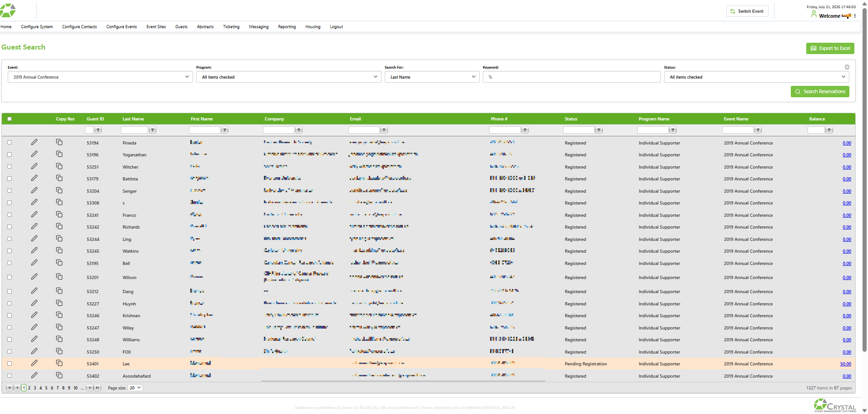This screenshot has width=868, height=414.
Task: Open the Guests menu
Action: click(181, 27)
